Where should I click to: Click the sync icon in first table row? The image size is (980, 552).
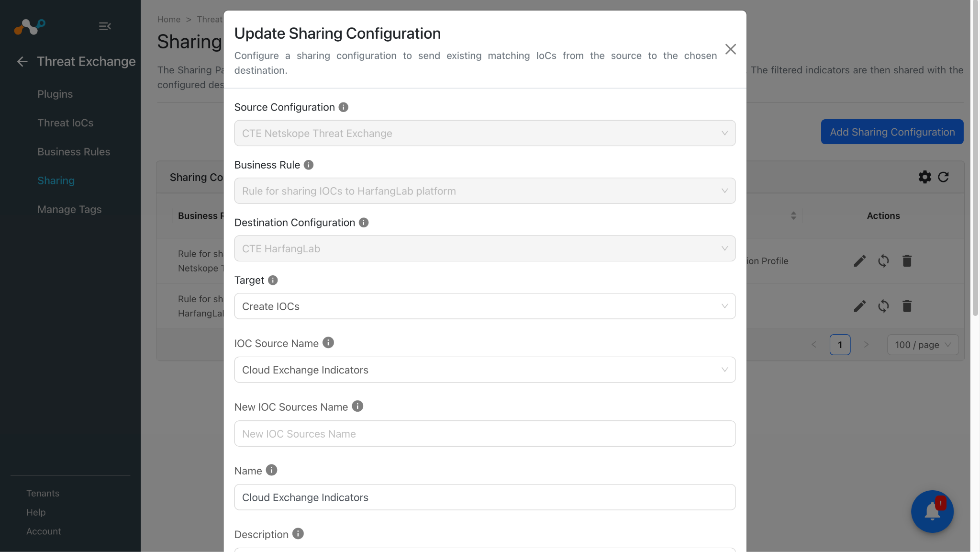pos(883,261)
